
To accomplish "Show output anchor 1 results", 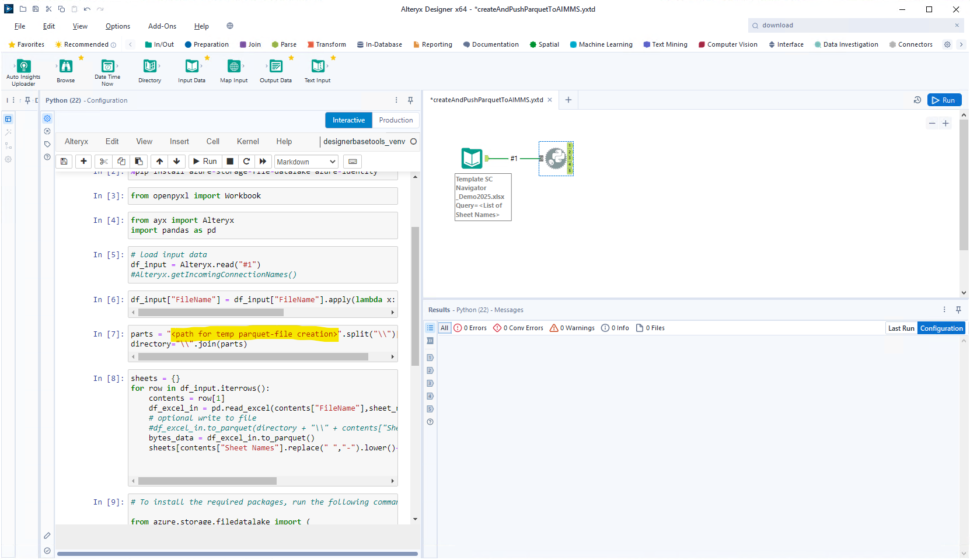I will 430,358.
